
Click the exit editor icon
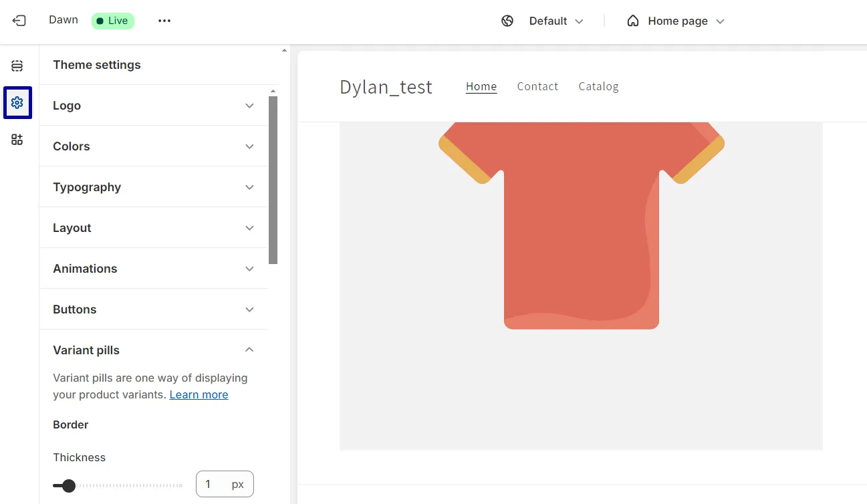[19, 21]
